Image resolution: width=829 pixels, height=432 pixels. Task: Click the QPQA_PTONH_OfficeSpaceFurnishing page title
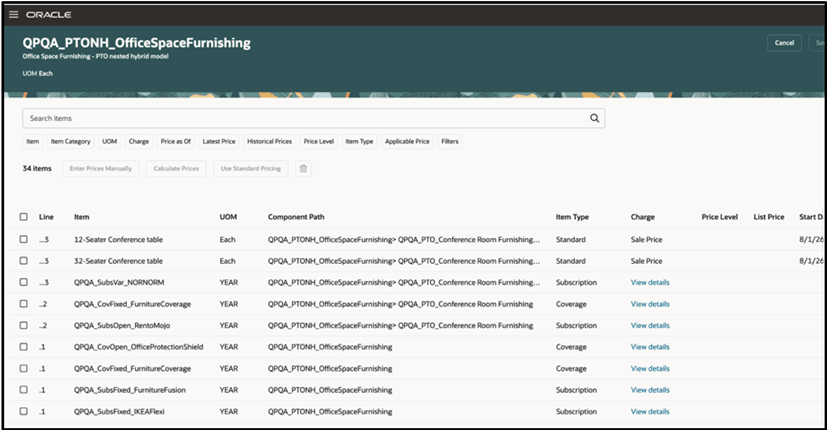click(136, 43)
